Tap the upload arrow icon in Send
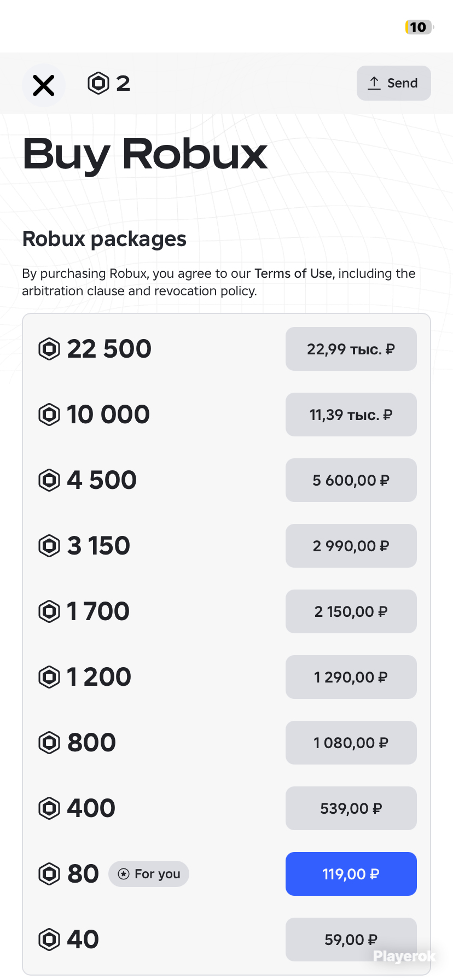 click(374, 83)
